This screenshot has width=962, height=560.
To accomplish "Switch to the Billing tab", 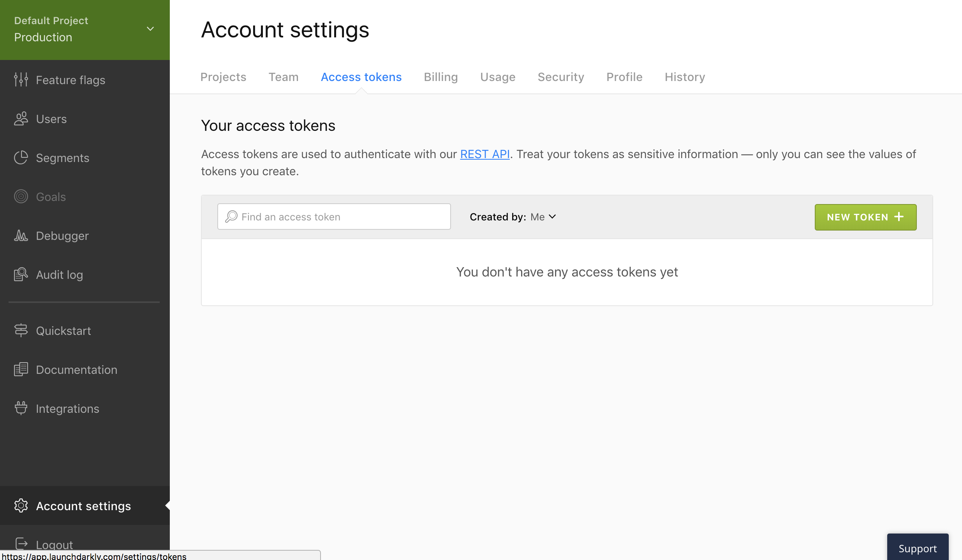I will coord(440,77).
